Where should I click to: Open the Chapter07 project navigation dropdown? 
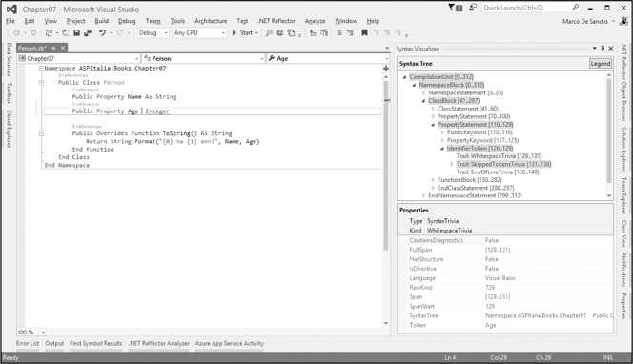[79, 58]
